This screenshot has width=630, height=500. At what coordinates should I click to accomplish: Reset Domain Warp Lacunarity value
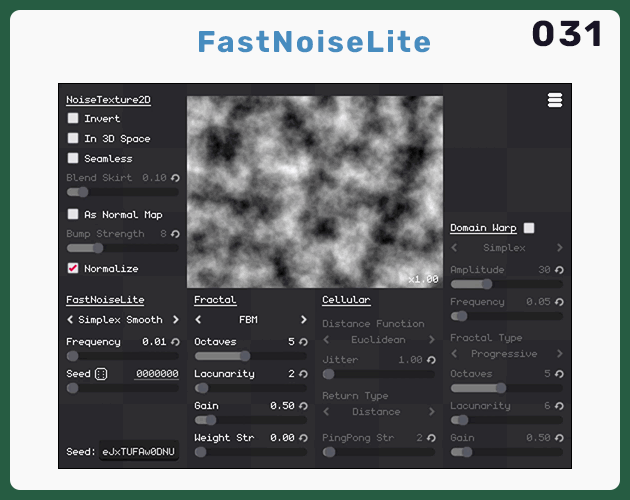click(559, 406)
